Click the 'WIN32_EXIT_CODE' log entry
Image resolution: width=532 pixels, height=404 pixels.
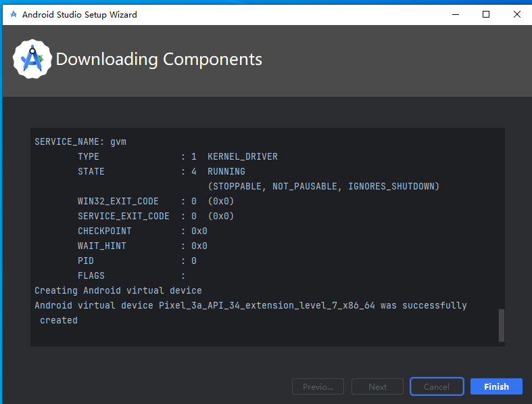click(118, 201)
